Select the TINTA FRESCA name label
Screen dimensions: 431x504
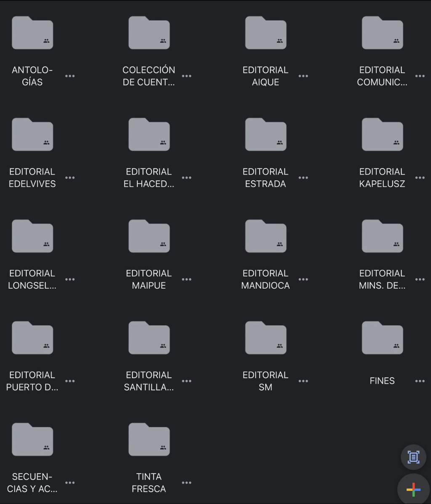[149, 483]
